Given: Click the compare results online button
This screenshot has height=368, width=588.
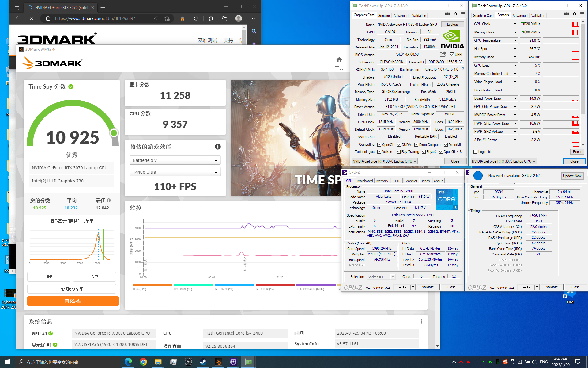Looking at the screenshot, I should pos(72,289).
